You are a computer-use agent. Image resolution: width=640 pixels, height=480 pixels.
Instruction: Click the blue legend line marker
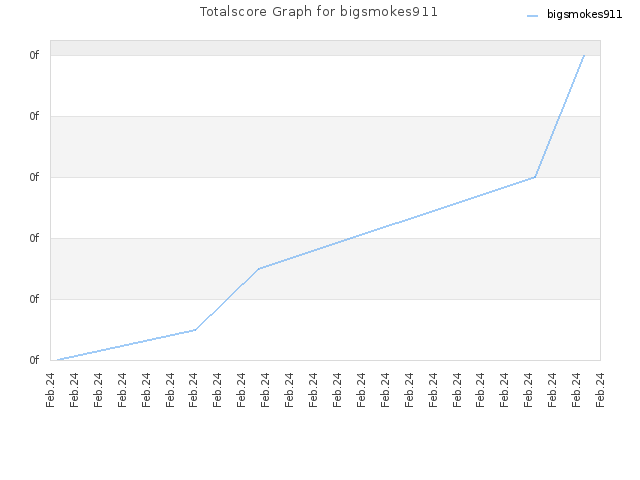(x=532, y=16)
